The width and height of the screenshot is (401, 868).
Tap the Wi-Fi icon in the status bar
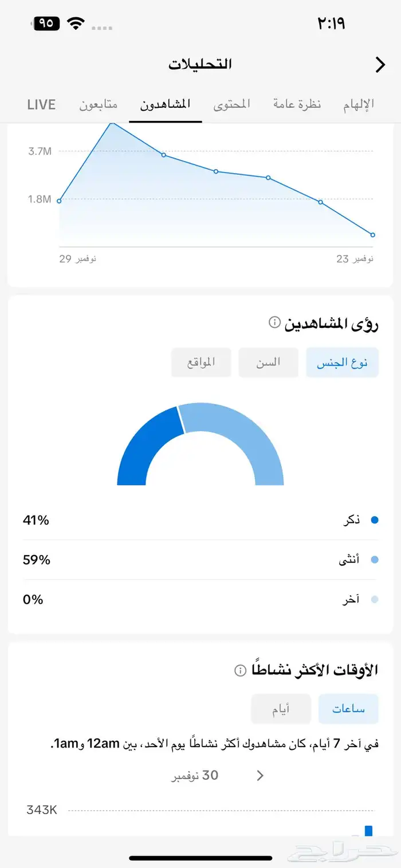pos(76,24)
